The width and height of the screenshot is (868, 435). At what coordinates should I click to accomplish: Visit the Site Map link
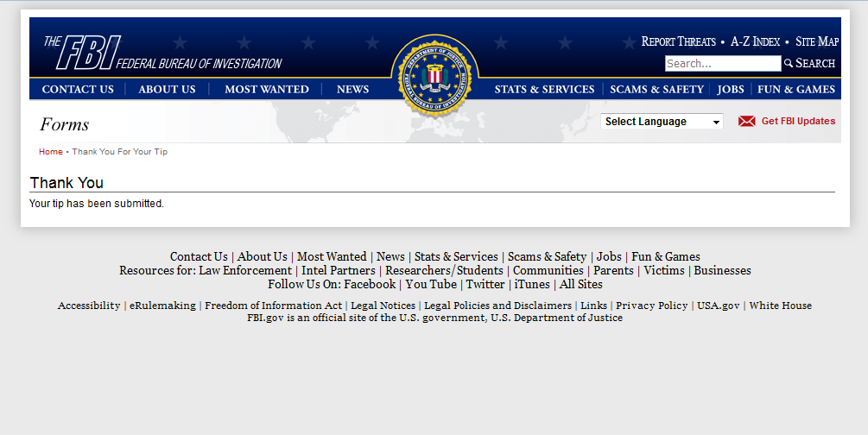pyautogui.click(x=817, y=41)
